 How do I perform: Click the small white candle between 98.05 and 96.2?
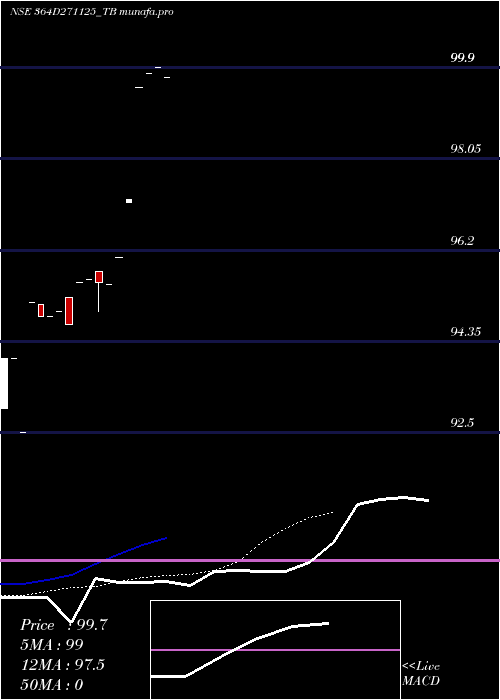tap(129, 201)
